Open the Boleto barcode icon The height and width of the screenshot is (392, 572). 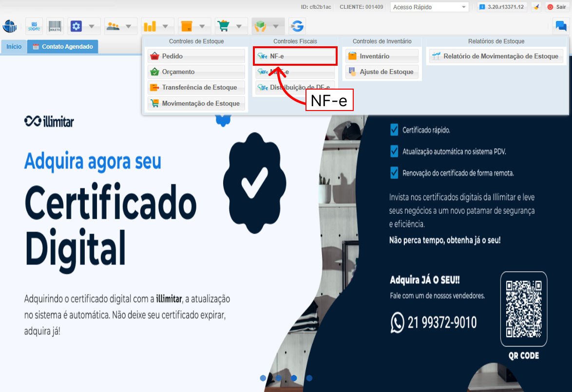(x=55, y=26)
